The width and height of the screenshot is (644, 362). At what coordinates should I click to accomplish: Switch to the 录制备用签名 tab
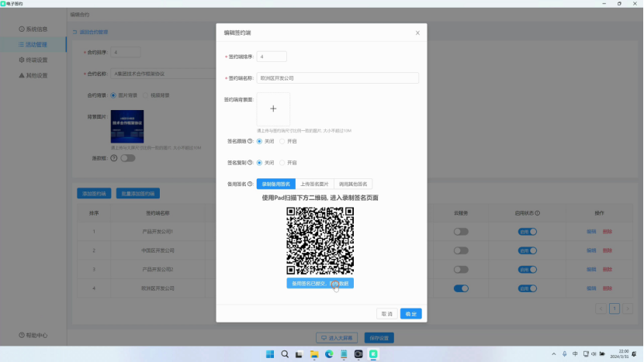point(276,184)
